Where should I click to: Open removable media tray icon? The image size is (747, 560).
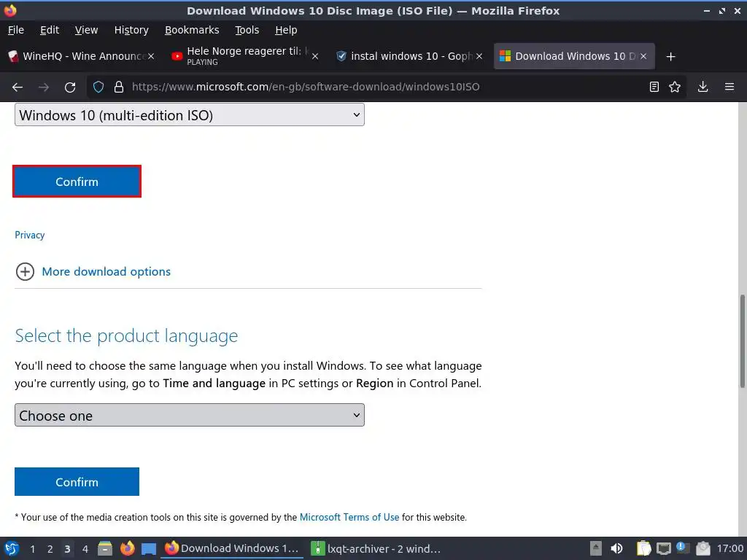(x=595, y=548)
